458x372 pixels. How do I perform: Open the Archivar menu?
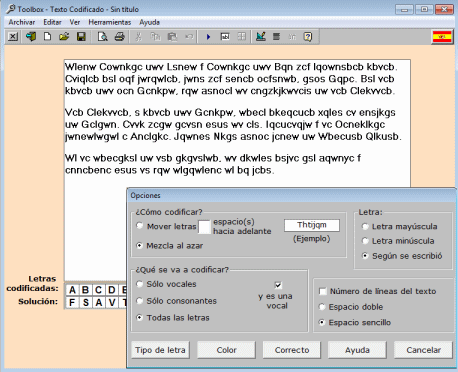pos(22,22)
